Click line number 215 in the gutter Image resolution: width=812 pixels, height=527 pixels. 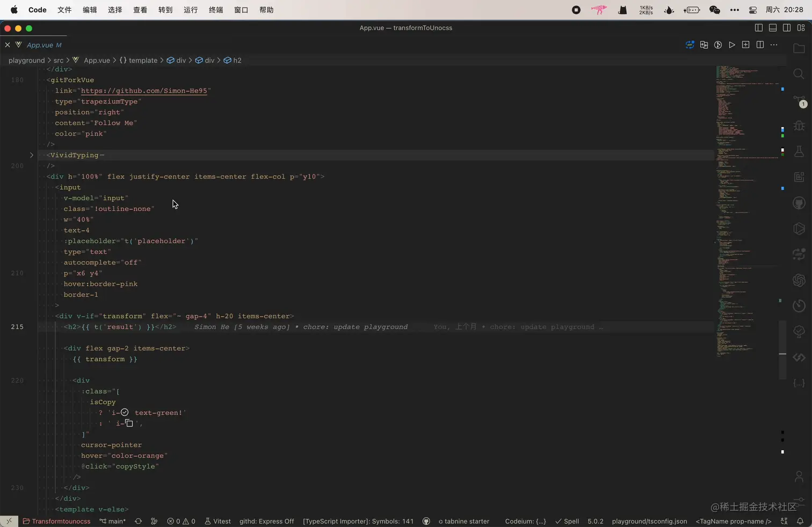(x=17, y=327)
